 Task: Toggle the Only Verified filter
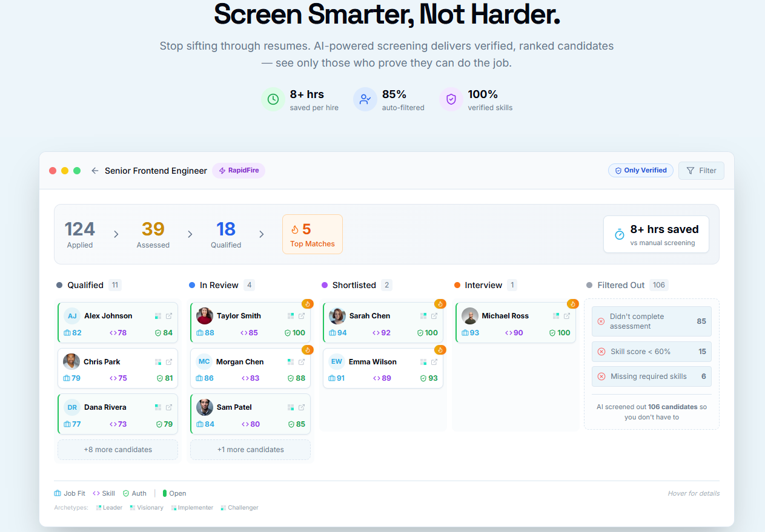point(640,170)
